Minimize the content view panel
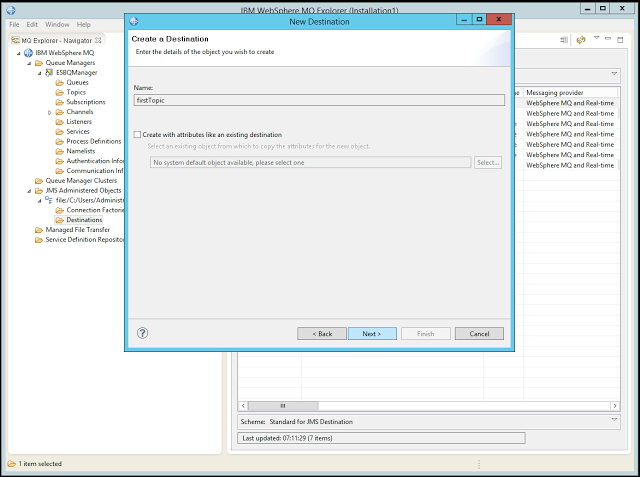The width and height of the screenshot is (640, 477). tap(608, 39)
